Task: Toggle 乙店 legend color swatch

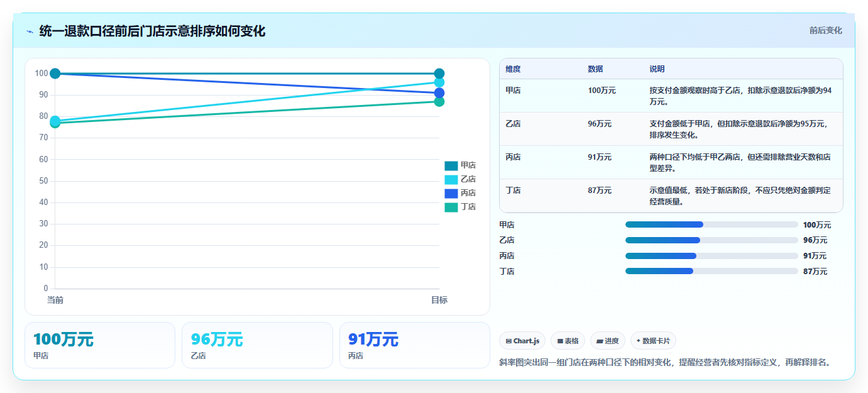Action: (x=451, y=179)
